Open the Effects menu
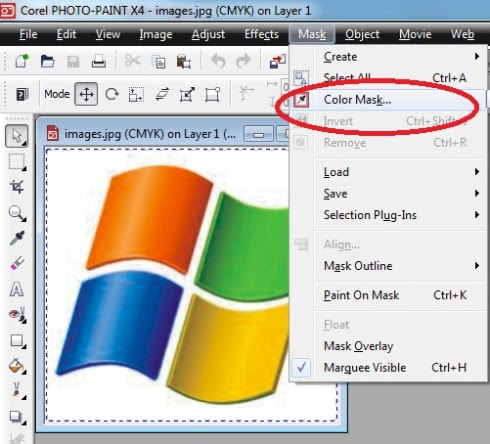The width and height of the screenshot is (490, 444). click(x=262, y=34)
